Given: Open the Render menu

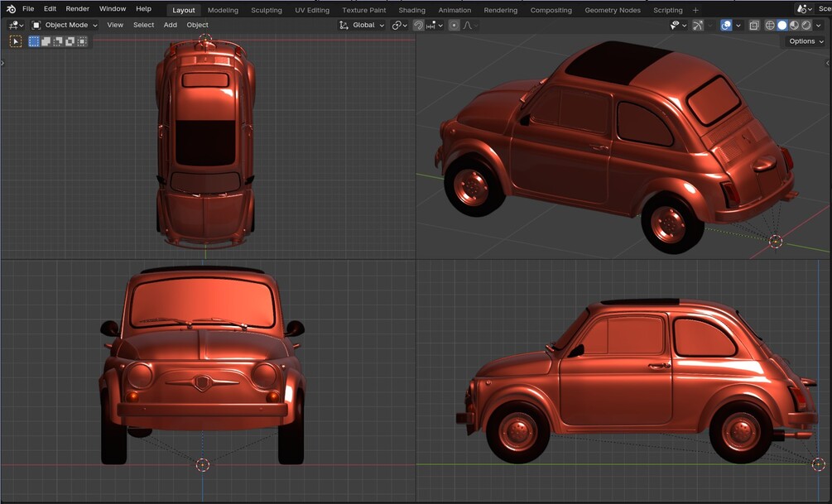Looking at the screenshot, I should click(77, 9).
